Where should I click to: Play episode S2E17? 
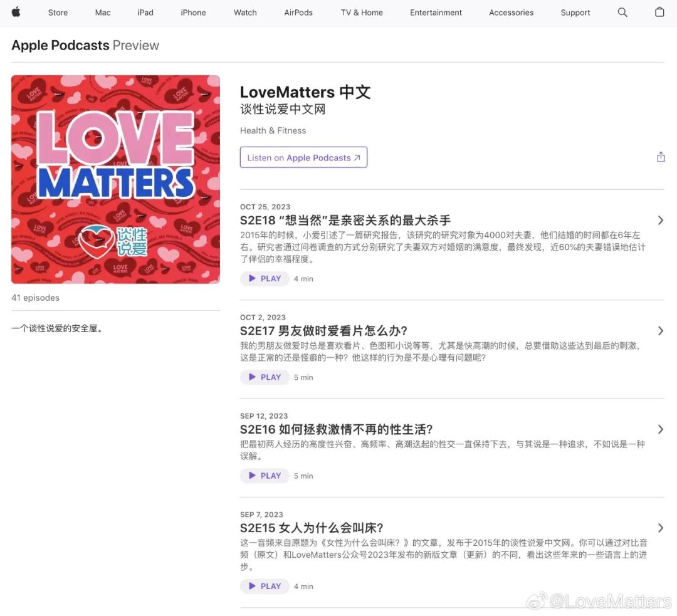coord(265,377)
